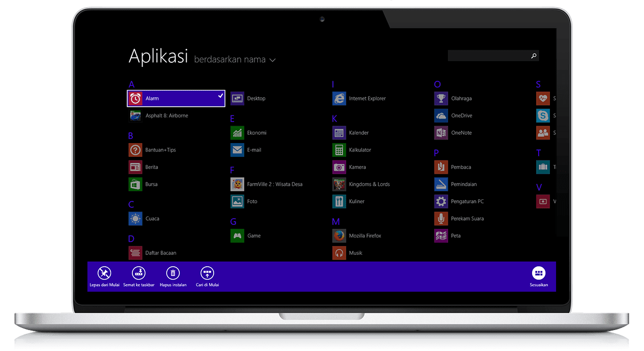Viewport: 644px width, 351px height.
Task: Launch the OneDrive icon
Action: click(441, 115)
